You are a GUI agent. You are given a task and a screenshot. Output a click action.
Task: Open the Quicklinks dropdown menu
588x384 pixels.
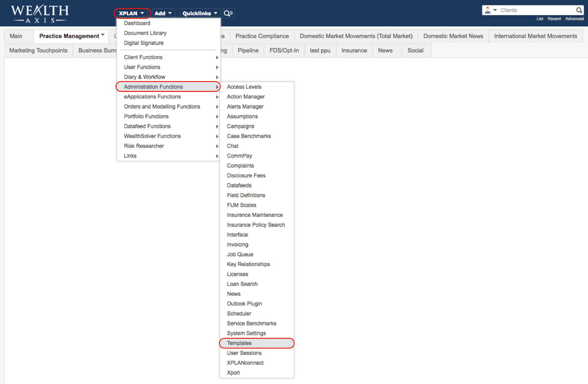(x=200, y=13)
